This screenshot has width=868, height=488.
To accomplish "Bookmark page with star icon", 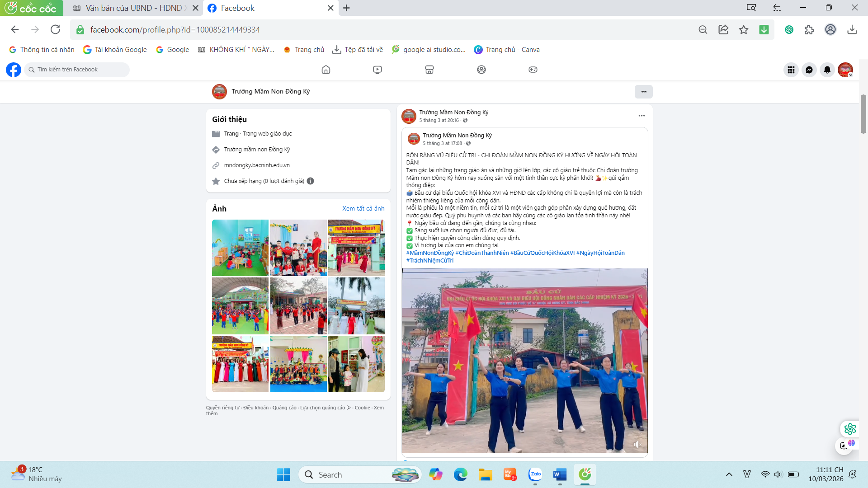I will (x=744, y=30).
